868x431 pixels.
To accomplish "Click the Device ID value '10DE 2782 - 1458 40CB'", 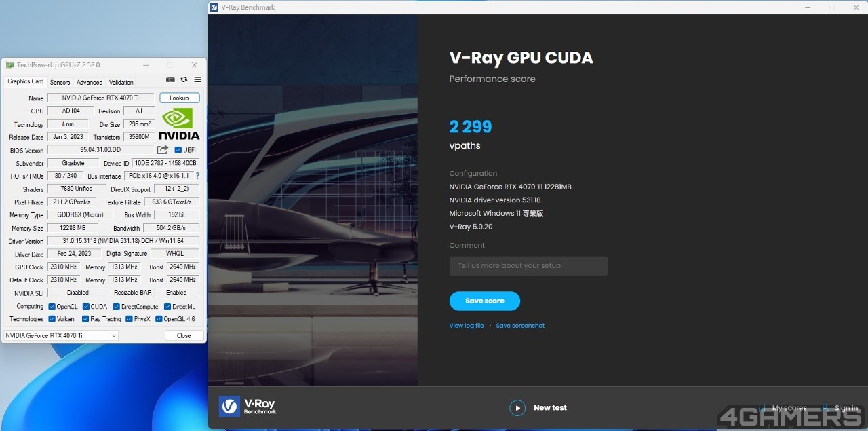I will tap(165, 163).
